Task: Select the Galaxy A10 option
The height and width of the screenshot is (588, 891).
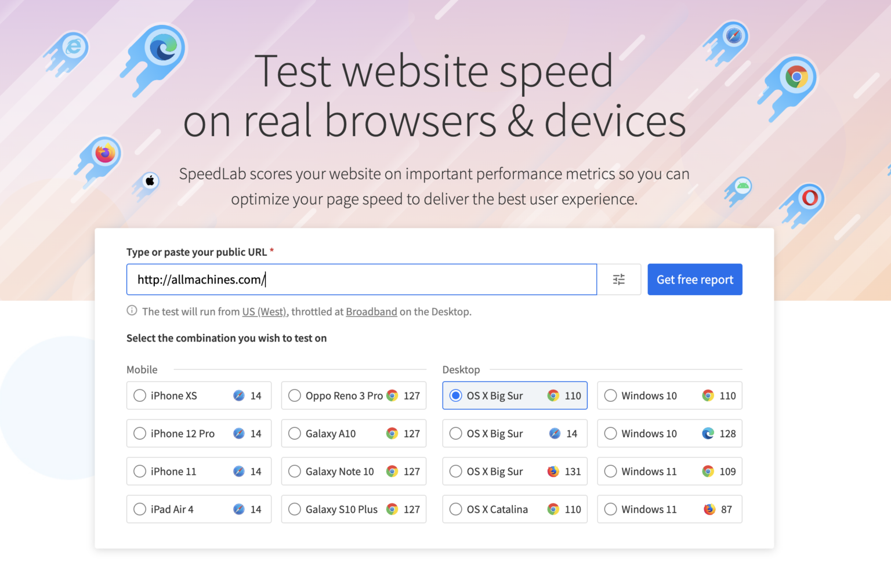Action: (x=294, y=433)
